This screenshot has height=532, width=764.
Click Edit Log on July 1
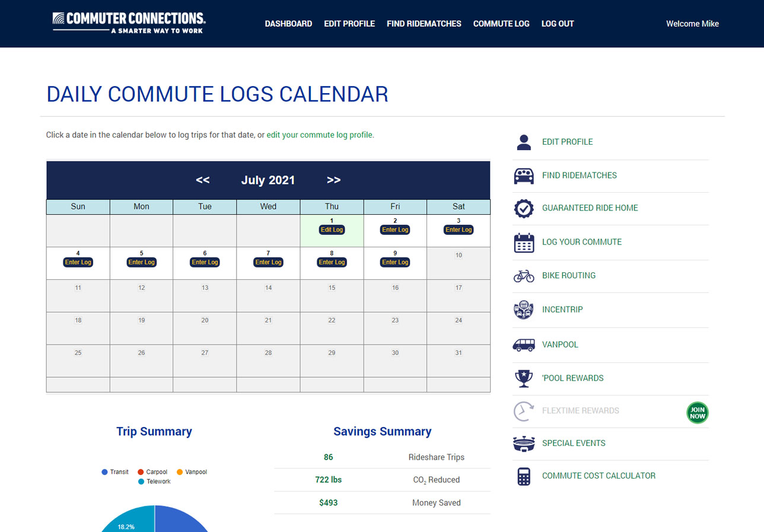pyautogui.click(x=332, y=230)
